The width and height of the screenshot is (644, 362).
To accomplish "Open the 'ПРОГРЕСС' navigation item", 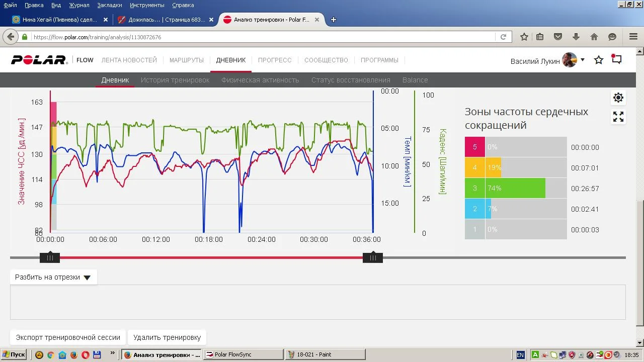I will point(275,60).
